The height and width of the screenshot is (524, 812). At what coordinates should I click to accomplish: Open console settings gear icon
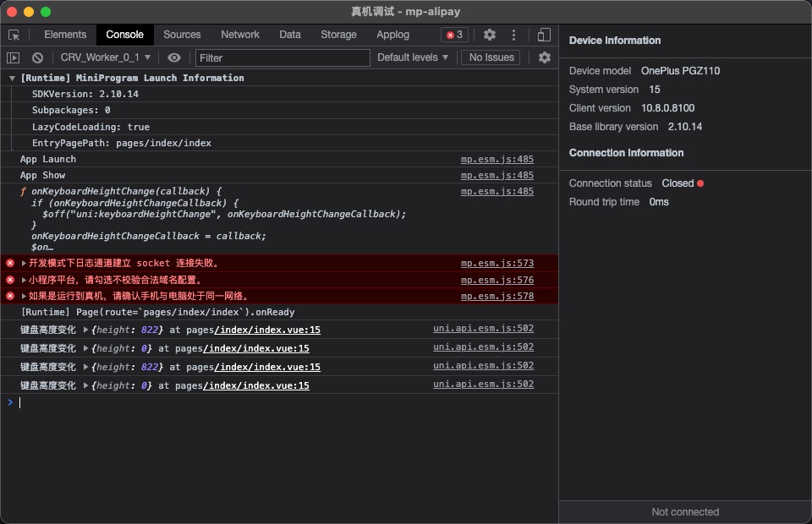pos(544,57)
